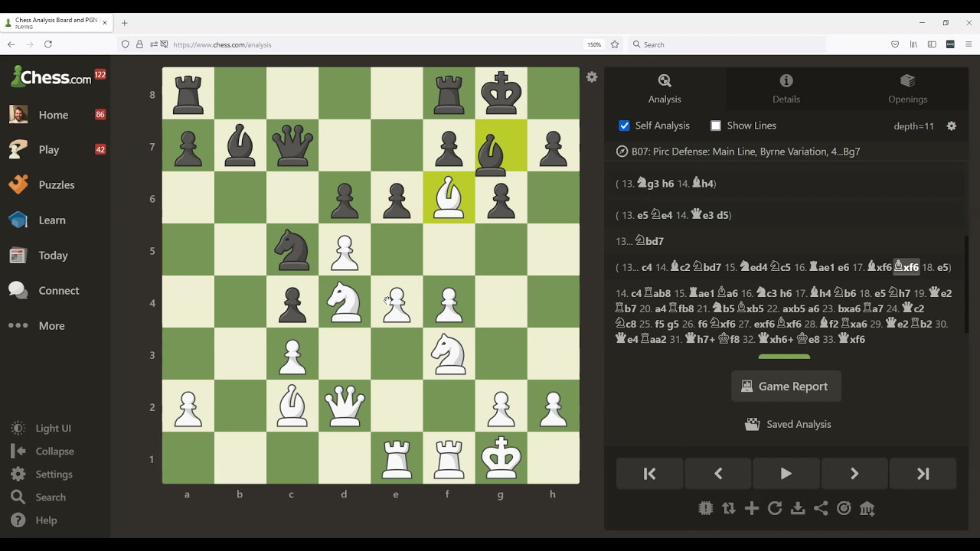Play through the moves
Viewport: 980px width, 551px height.
point(786,474)
